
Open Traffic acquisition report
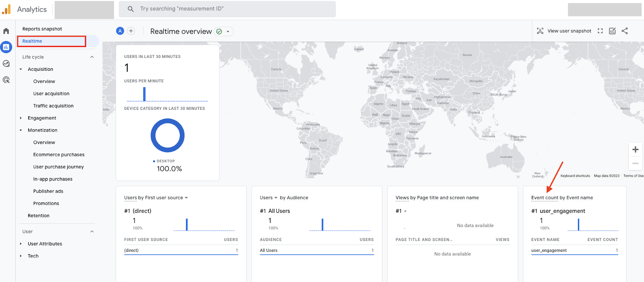pyautogui.click(x=54, y=106)
